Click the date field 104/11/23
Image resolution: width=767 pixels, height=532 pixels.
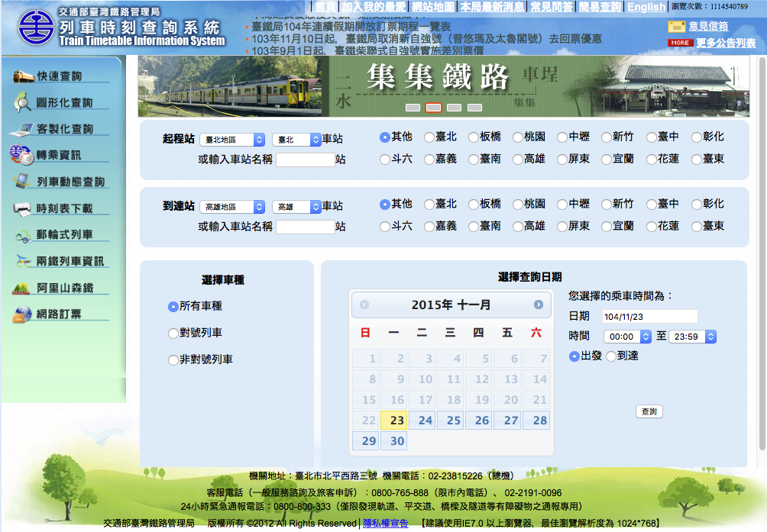tap(650, 317)
